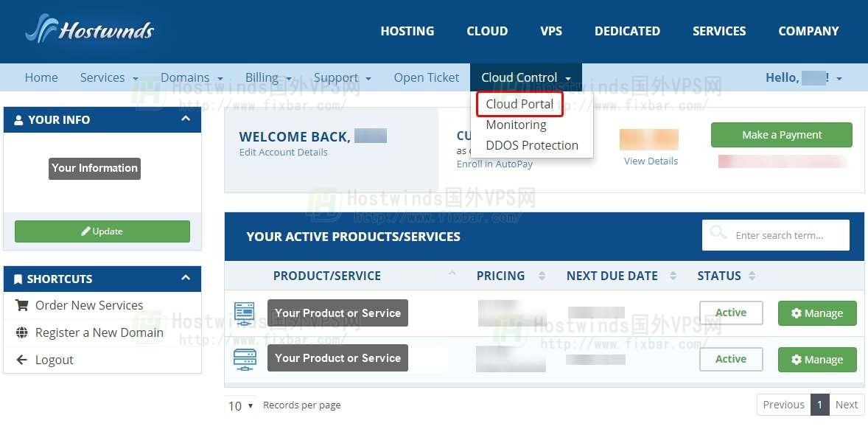Sort by the PRODUCT/SERVICE column
Screen dimensions: 868x429
coord(327,276)
